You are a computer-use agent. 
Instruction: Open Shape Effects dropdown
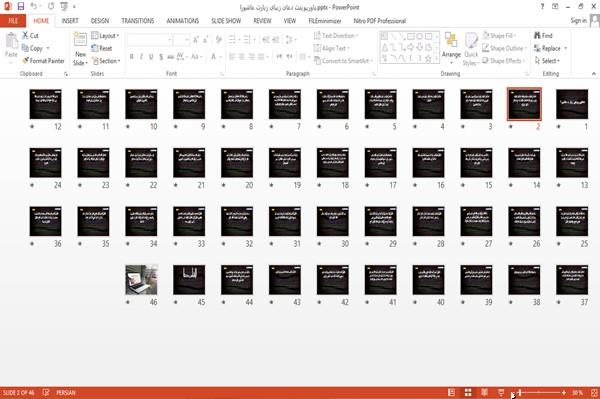[x=504, y=61]
